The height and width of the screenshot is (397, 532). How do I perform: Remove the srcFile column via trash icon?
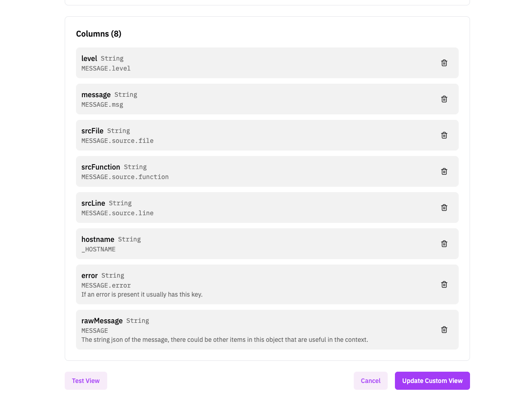point(444,135)
